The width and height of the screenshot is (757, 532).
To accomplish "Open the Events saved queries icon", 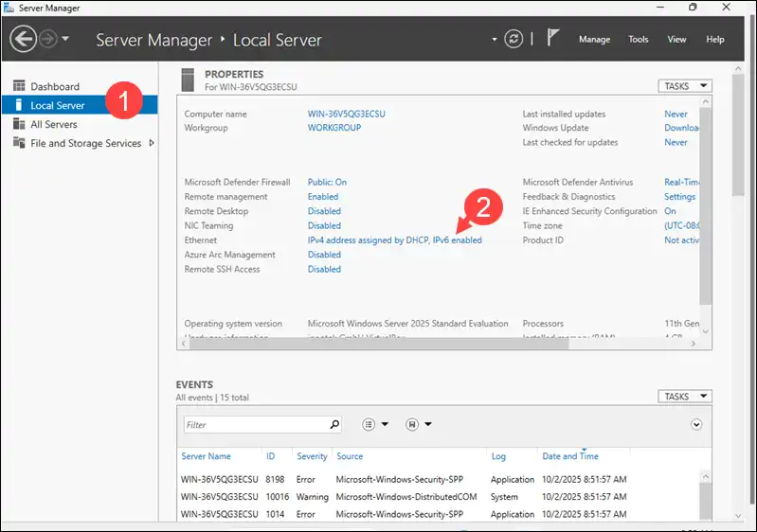I will [413, 425].
